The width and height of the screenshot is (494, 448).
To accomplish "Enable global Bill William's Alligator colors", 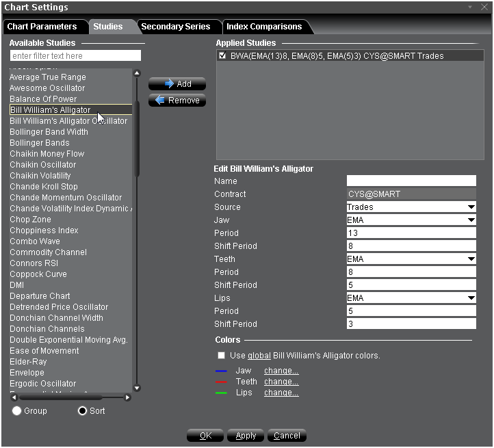I will (221, 356).
